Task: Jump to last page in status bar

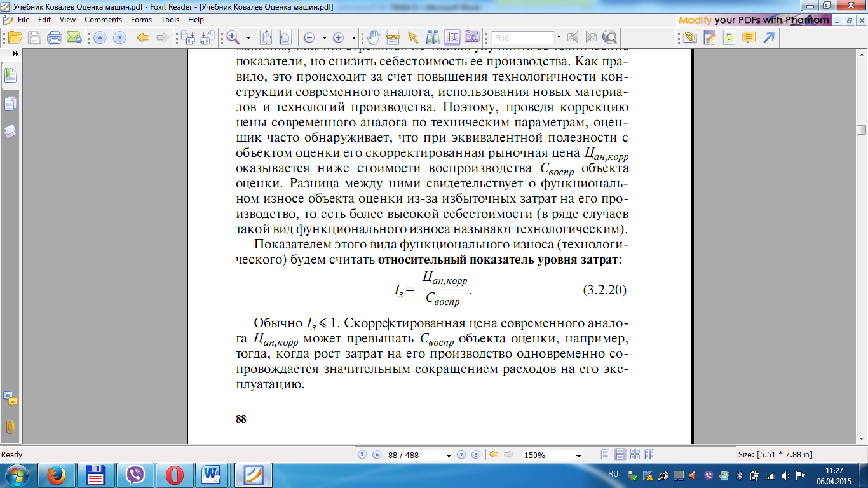Action: tap(475, 455)
